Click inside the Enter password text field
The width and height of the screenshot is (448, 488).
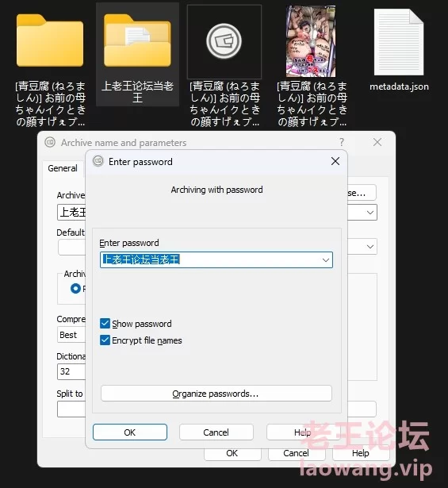tap(212, 260)
